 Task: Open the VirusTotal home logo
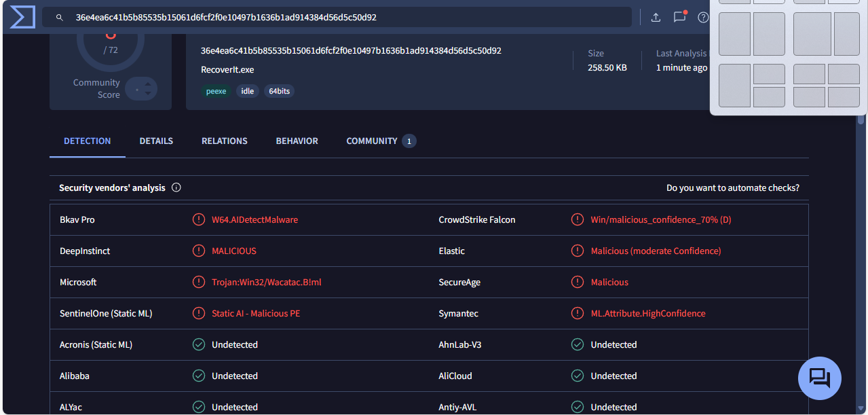point(22,17)
